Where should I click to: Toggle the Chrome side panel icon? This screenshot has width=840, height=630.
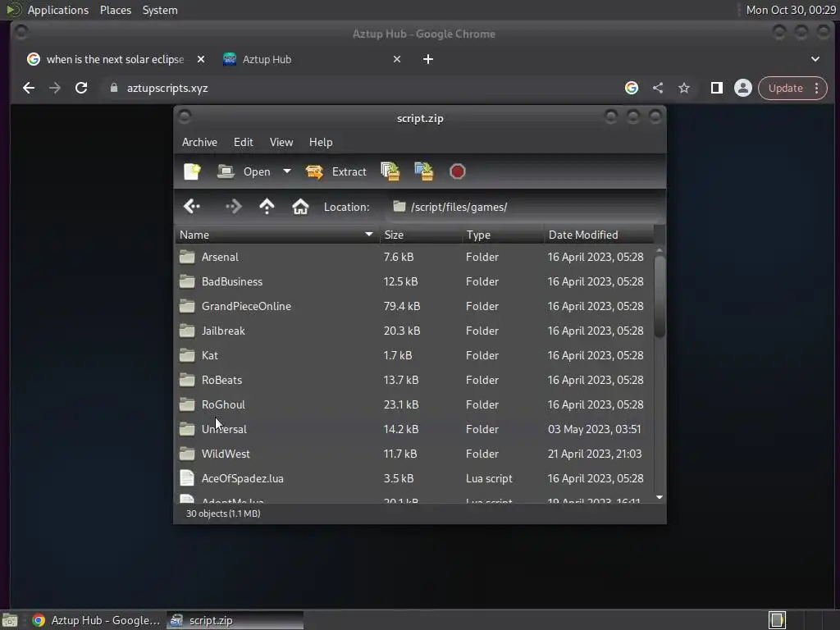point(717,89)
